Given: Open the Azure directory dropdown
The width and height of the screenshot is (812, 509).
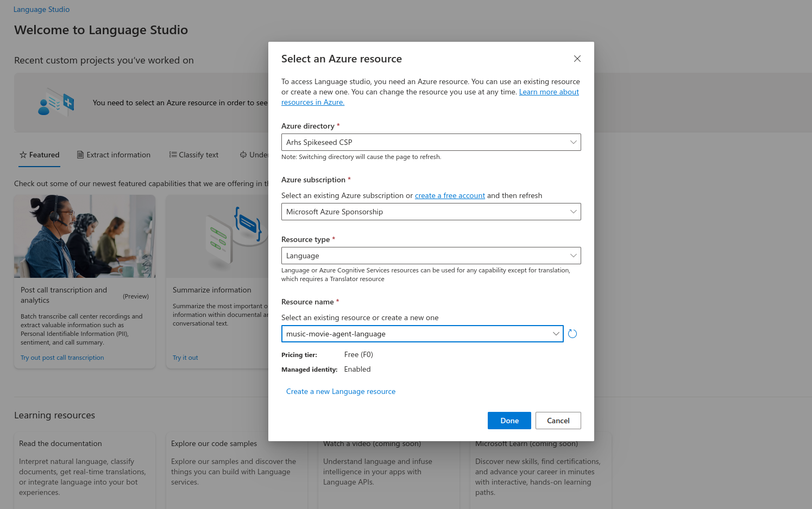Looking at the screenshot, I should coord(431,142).
